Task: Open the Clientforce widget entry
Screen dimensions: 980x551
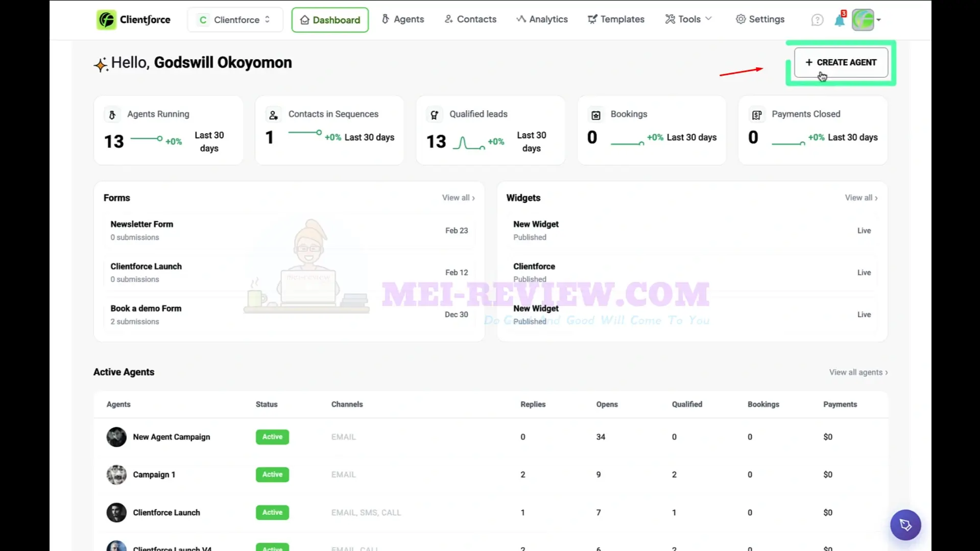Action: click(692, 273)
